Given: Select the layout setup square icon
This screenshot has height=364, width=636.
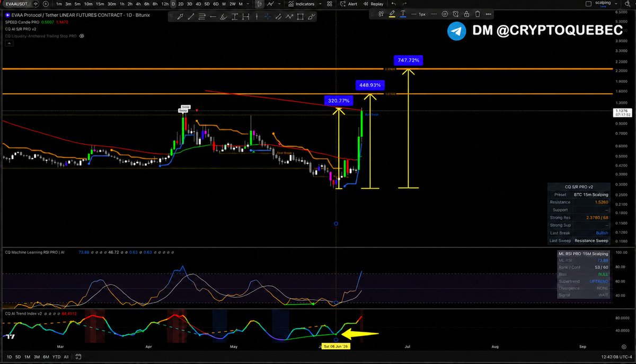Looking at the screenshot, I should pos(588,4).
